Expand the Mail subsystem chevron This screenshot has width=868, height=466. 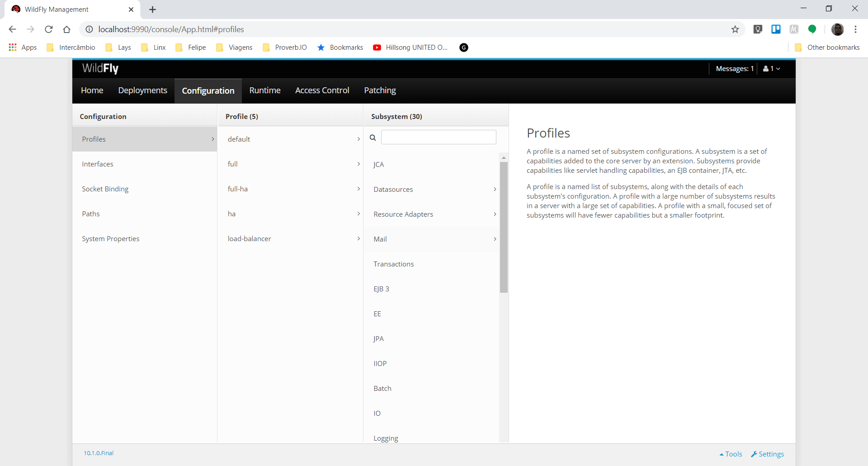click(495, 239)
